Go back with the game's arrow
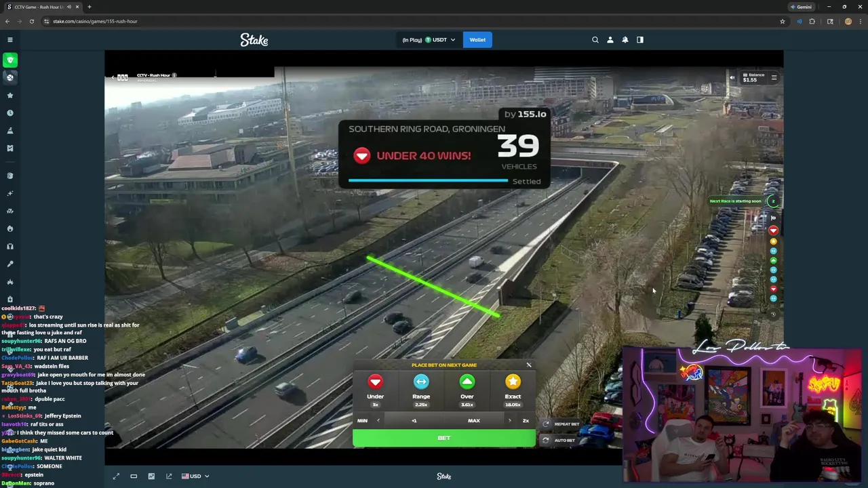 click(113, 77)
